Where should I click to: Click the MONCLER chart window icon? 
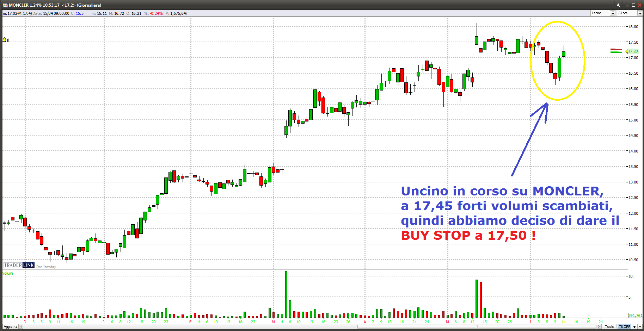point(5,5)
